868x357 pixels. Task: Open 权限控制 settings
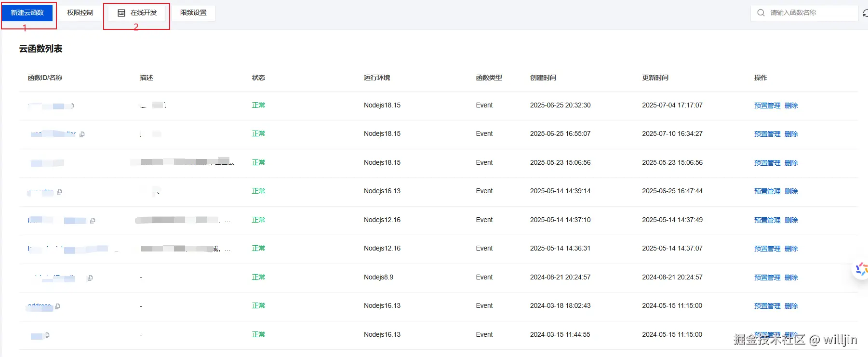pos(80,13)
